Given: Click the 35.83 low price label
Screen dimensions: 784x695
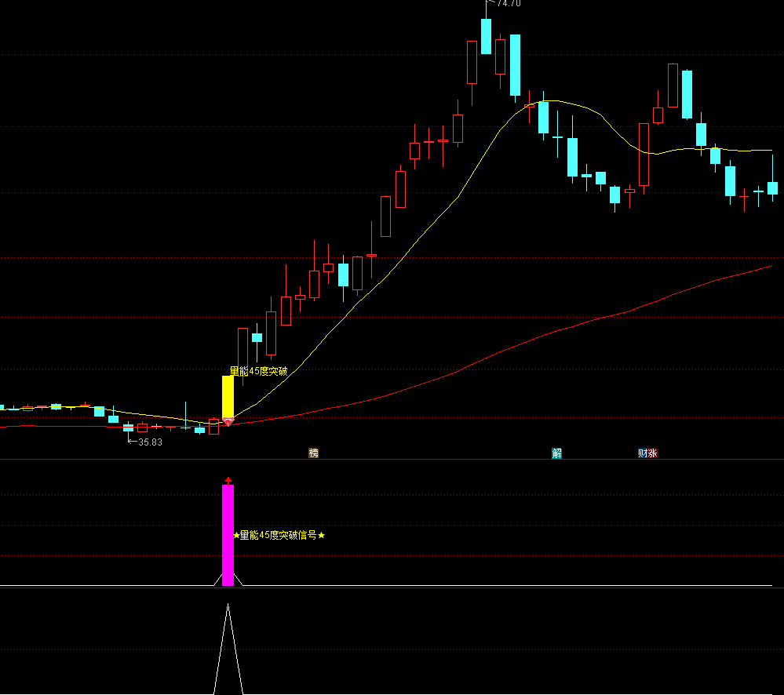Looking at the screenshot, I should tap(149, 442).
